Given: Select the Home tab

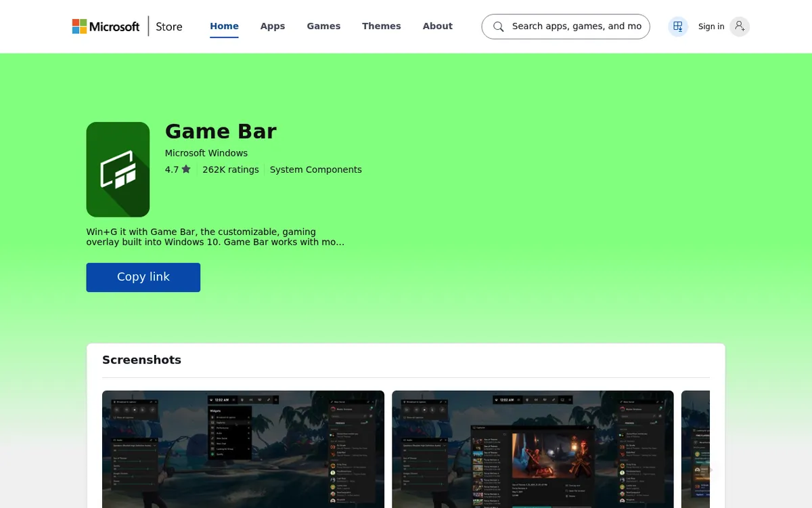Looking at the screenshot, I should point(224,26).
